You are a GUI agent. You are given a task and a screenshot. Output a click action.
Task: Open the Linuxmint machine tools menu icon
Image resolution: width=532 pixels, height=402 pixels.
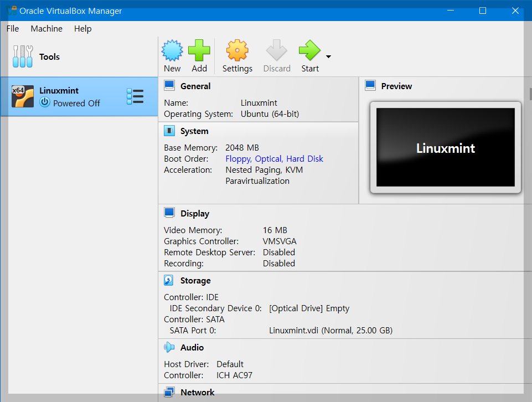point(135,96)
